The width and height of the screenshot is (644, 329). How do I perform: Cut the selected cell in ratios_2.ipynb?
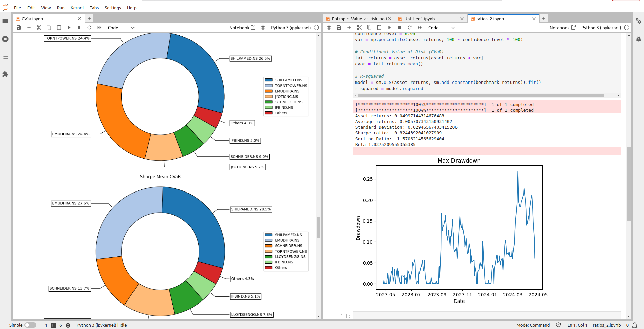pyautogui.click(x=359, y=28)
